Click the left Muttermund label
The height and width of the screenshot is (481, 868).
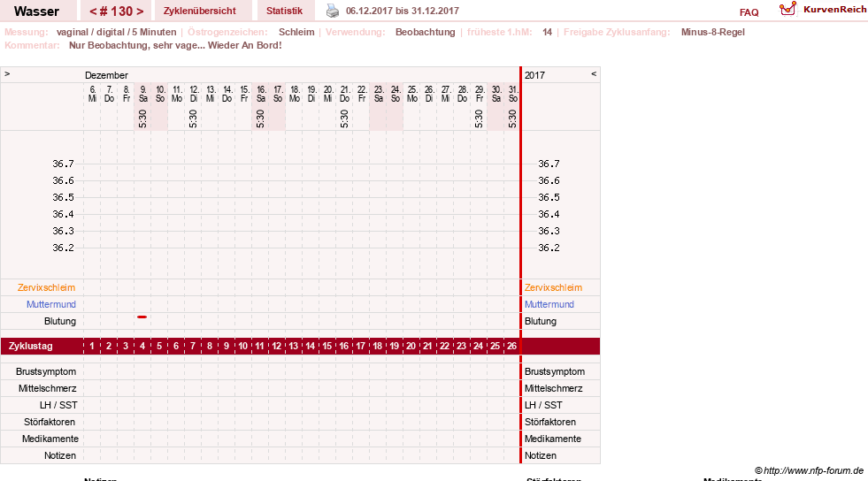tap(51, 304)
